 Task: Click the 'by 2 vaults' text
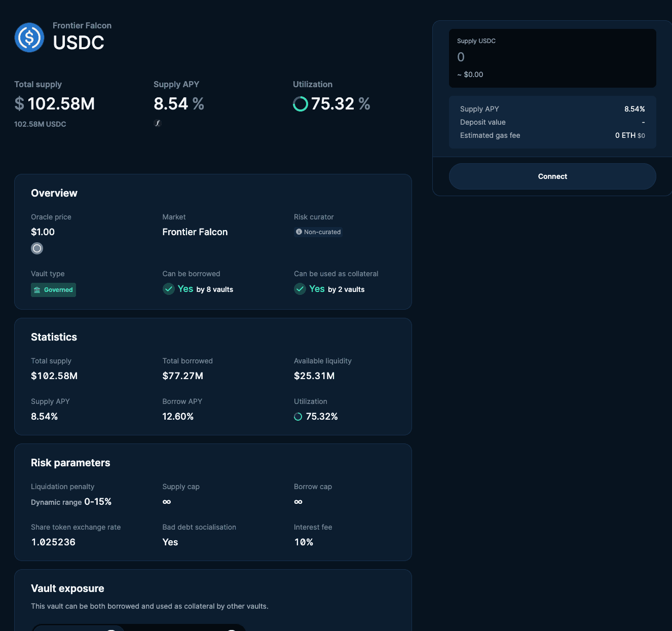tap(346, 289)
